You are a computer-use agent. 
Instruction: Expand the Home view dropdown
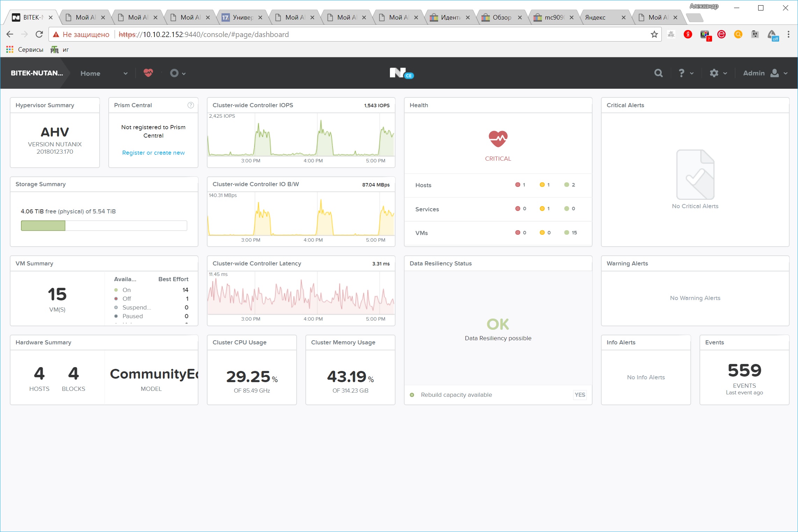tap(125, 73)
